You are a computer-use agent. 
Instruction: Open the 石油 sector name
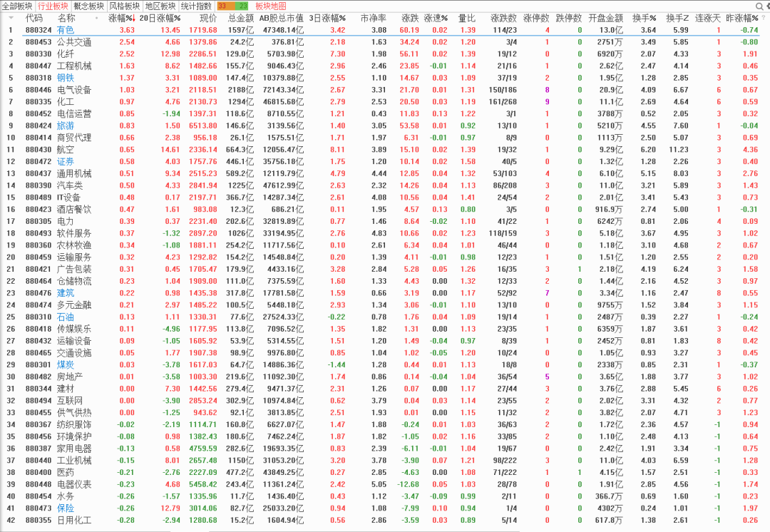tap(66, 317)
